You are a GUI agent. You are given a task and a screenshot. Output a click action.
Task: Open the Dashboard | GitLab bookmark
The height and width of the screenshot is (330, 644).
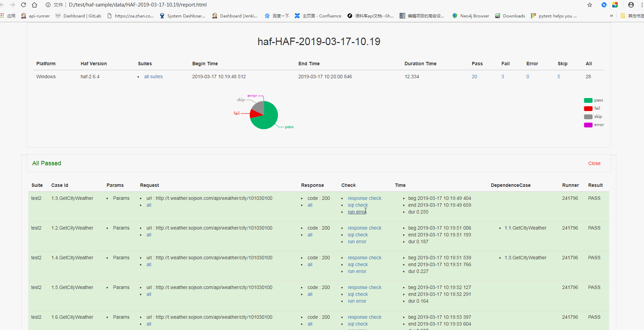click(x=78, y=16)
